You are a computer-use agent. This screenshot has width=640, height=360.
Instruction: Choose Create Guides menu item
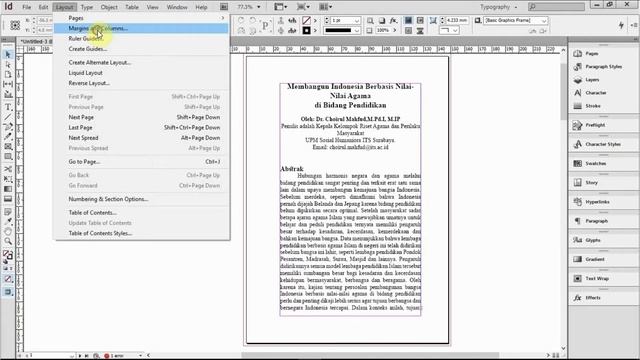(141, 49)
